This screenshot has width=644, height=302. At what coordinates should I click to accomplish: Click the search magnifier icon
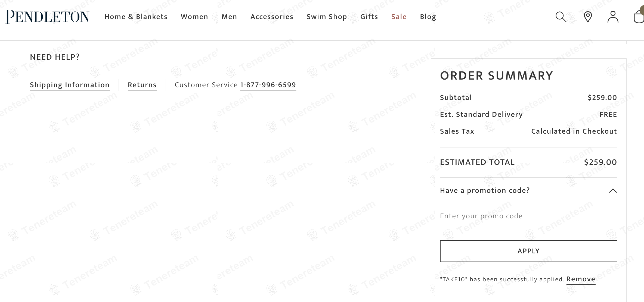point(561,17)
